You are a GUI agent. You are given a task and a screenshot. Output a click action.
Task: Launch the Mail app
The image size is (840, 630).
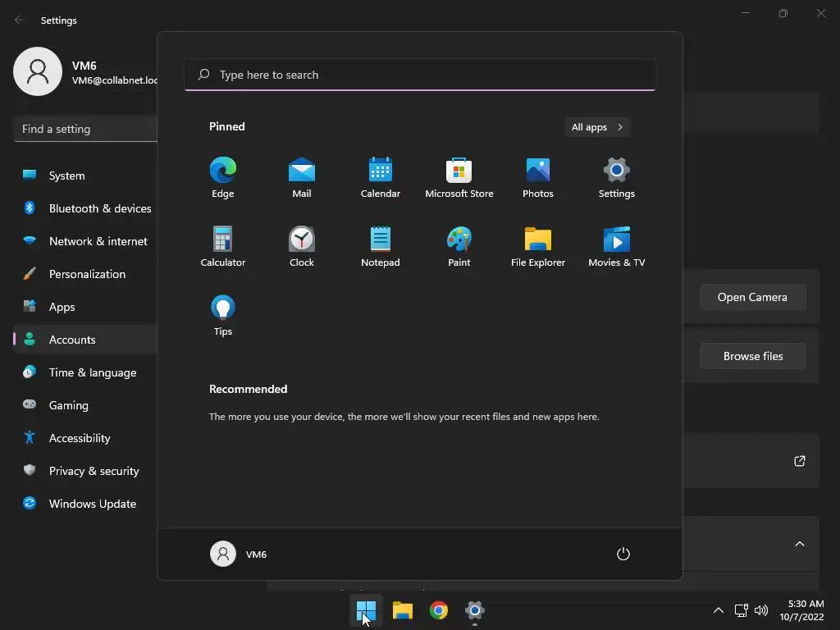coord(302,178)
